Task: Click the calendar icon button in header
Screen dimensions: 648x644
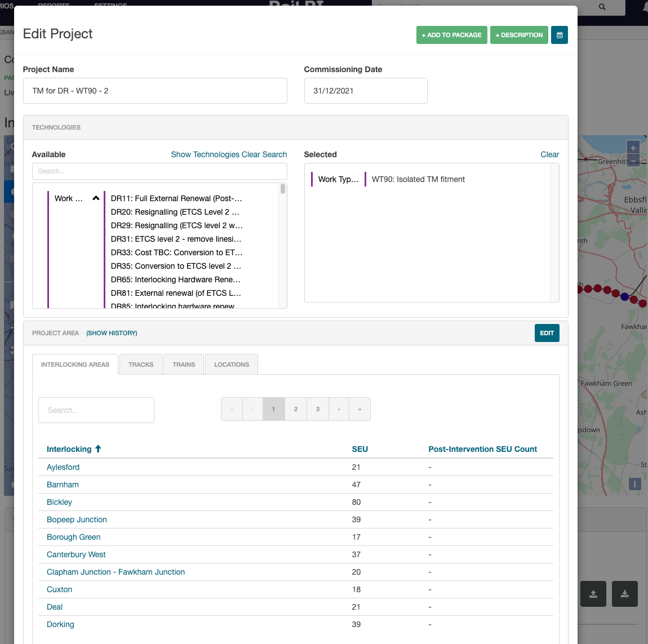Action: pyautogui.click(x=559, y=35)
